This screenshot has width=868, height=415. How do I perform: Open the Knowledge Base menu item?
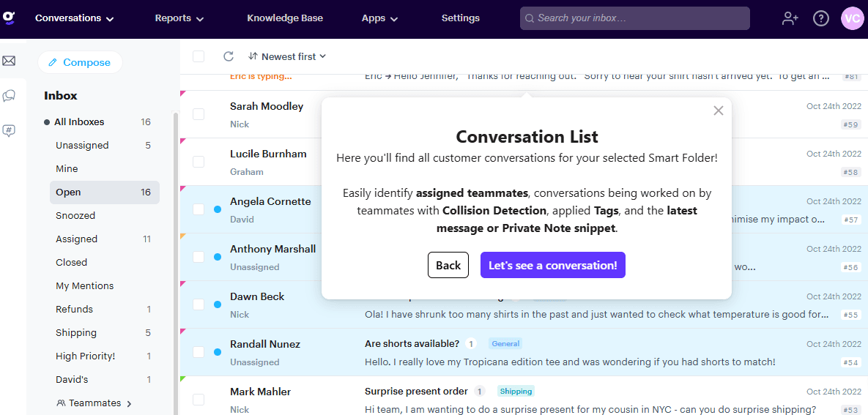pos(284,18)
